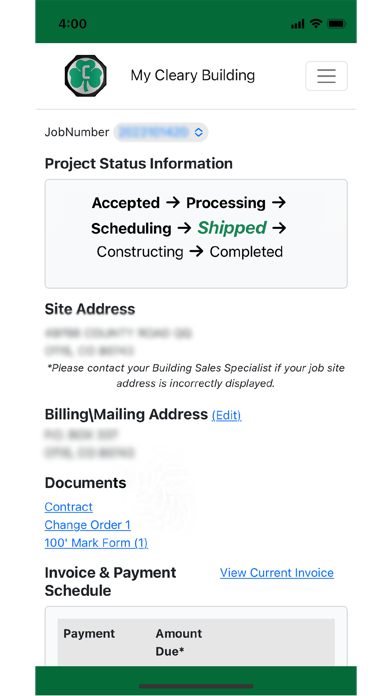Screen dimensions: 392x696
Task: Click the Accepted status step
Action: (x=126, y=203)
